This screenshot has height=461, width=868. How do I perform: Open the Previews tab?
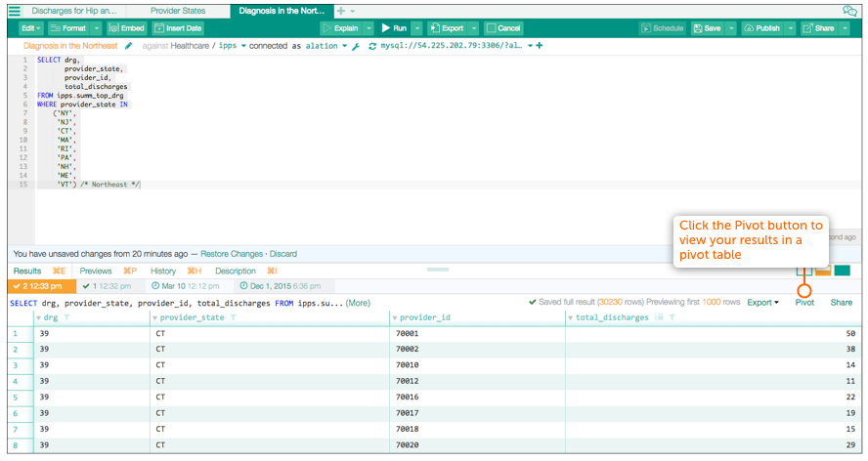tap(95, 272)
